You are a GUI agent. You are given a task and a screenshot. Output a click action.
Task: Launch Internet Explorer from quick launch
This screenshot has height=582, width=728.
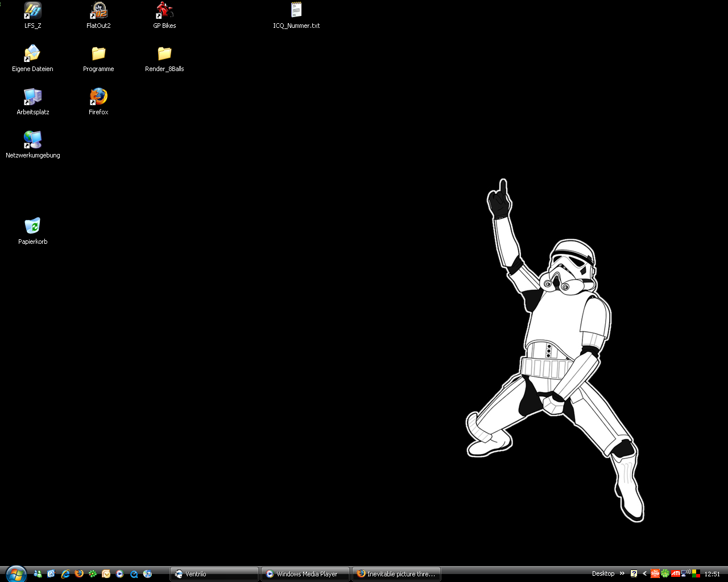(65, 574)
